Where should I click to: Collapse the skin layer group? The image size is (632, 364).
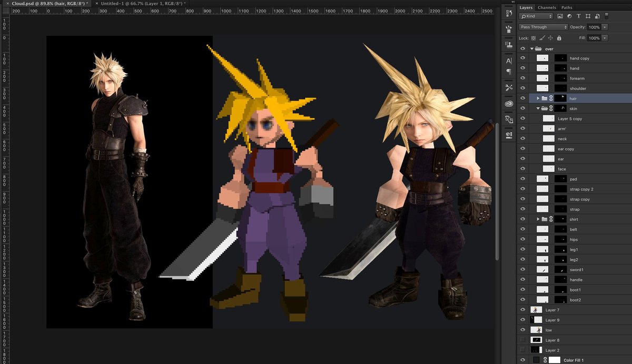(538, 109)
